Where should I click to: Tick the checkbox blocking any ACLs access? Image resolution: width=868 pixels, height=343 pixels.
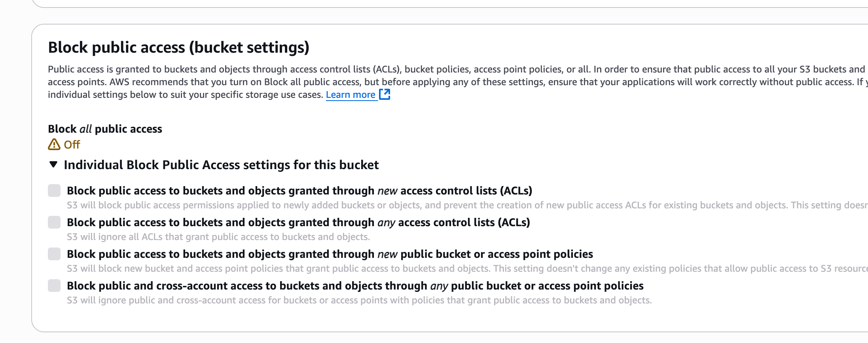[54, 222]
